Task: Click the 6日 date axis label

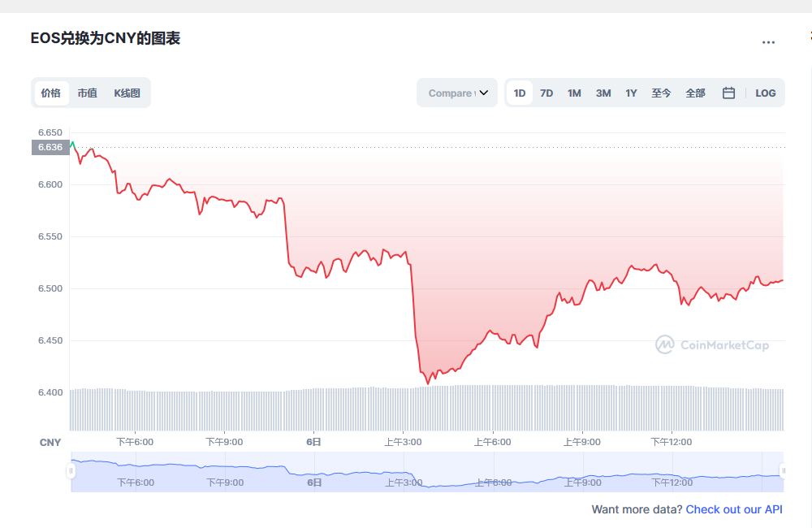Action: [x=313, y=442]
